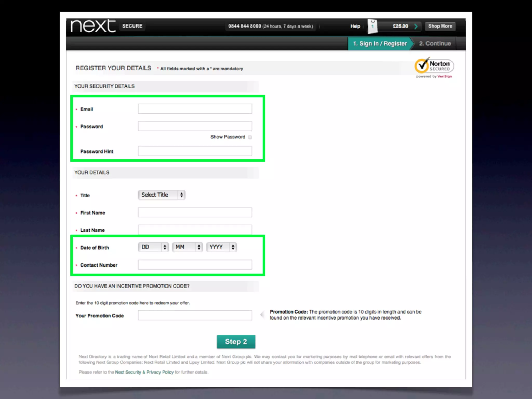Open Next Security & Privacy Policy link
The width and height of the screenshot is (532, 399).
point(144,372)
